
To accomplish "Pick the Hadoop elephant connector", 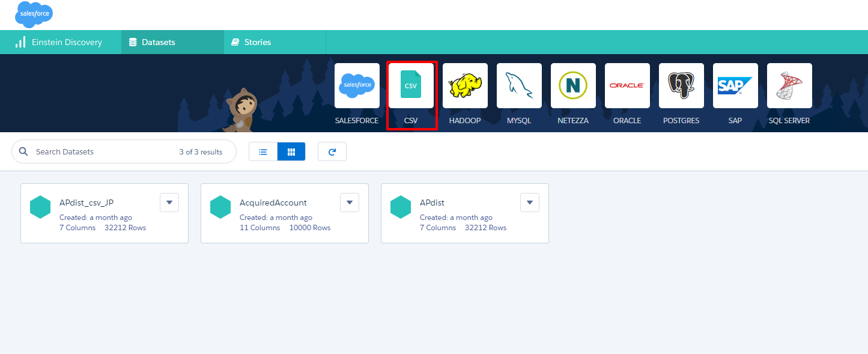I will coord(465,86).
